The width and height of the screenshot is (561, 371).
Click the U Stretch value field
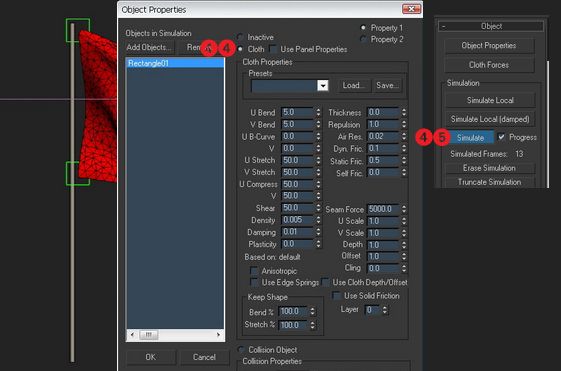point(298,160)
